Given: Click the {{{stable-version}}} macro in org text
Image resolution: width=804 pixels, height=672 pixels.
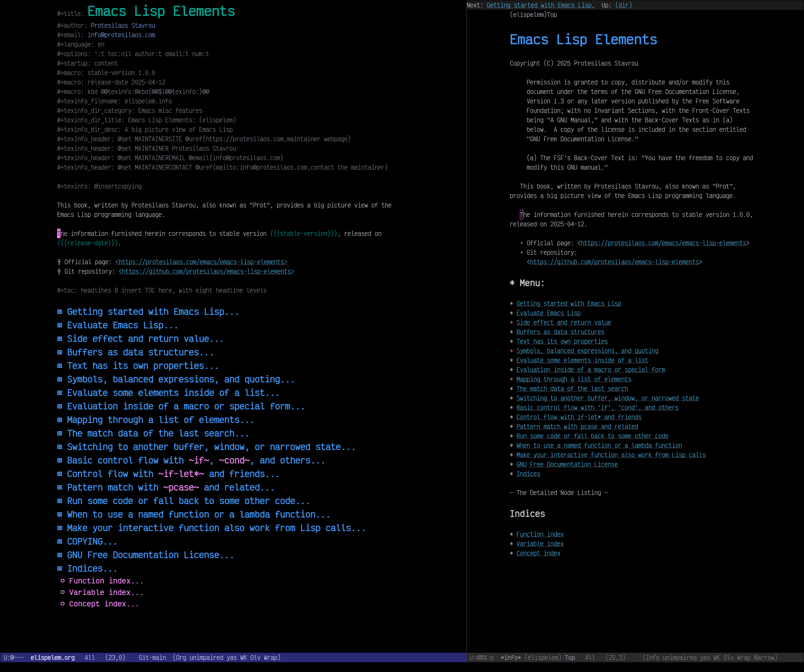Looking at the screenshot, I should pyautogui.click(x=304, y=233).
